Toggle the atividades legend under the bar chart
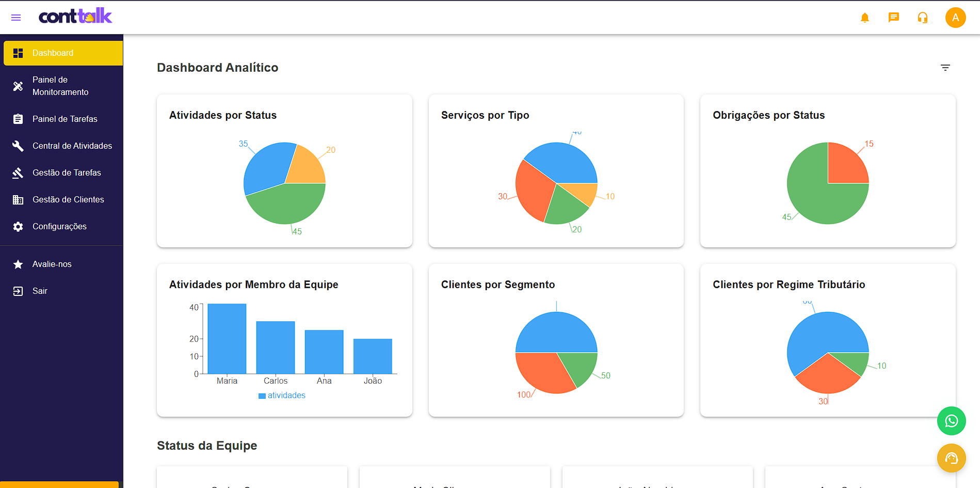Screen dimensions: 980x488 (x=282, y=395)
